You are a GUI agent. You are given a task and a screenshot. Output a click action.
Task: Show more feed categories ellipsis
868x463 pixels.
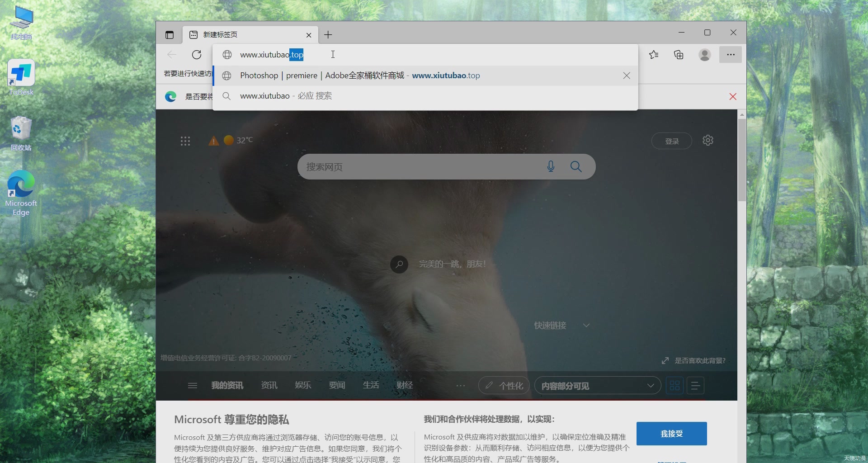pyautogui.click(x=461, y=386)
